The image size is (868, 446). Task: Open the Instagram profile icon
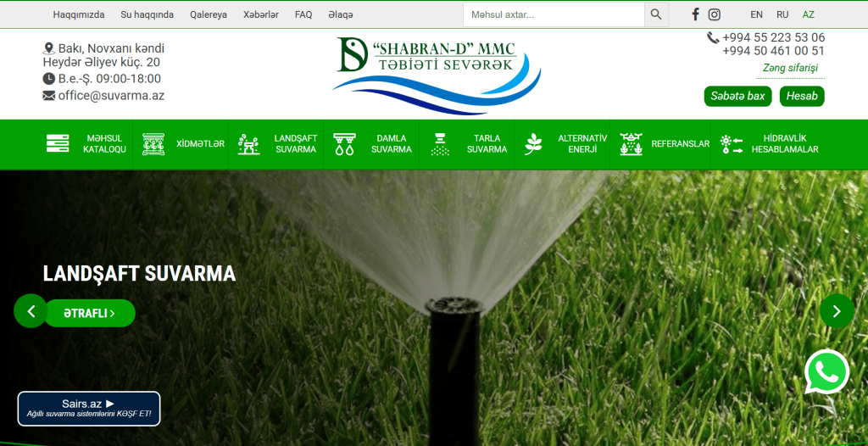pos(715,14)
